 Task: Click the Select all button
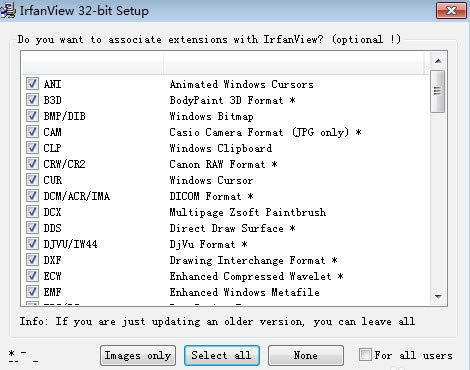click(222, 355)
